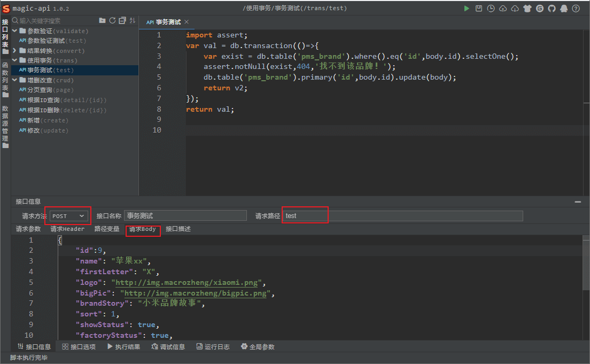Click the 请求路径 input field
Viewport: 590px width, 364px height.
[402, 216]
